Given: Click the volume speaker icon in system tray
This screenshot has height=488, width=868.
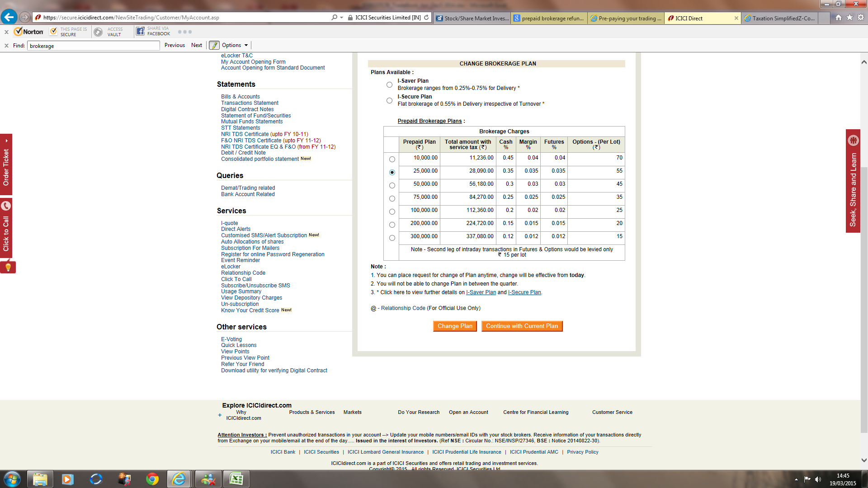Looking at the screenshot, I should click(x=818, y=479).
